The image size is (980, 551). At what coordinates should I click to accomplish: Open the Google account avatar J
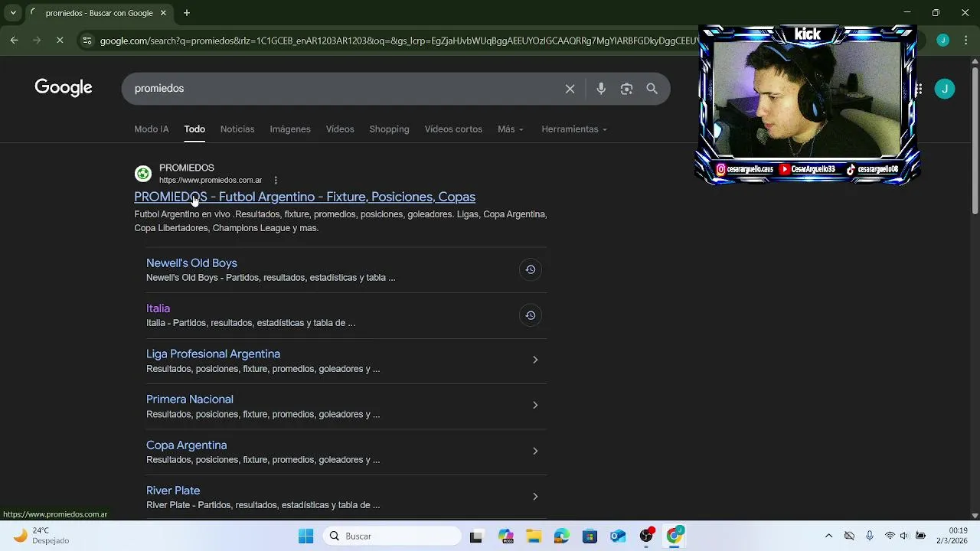click(x=945, y=89)
